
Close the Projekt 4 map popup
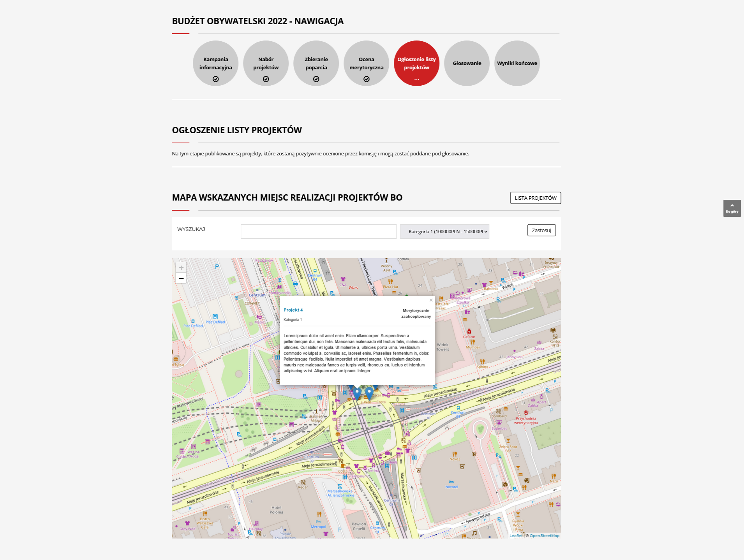point(431,300)
